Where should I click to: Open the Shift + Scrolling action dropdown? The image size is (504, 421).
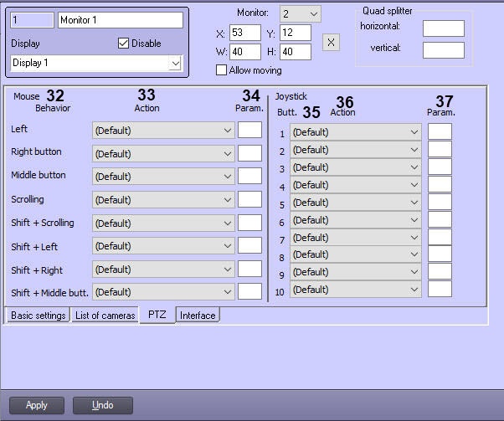pos(163,223)
